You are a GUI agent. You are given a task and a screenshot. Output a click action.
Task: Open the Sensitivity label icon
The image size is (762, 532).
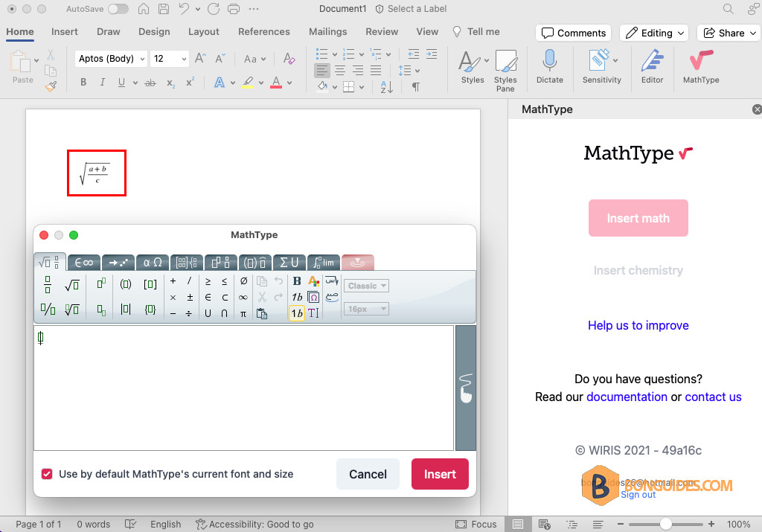tap(601, 66)
